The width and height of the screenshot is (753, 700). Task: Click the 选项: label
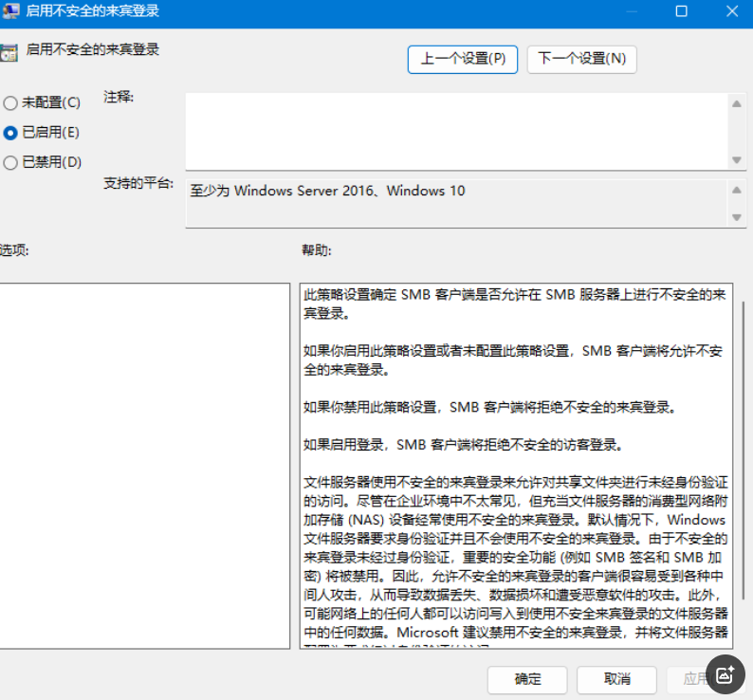coord(14,250)
